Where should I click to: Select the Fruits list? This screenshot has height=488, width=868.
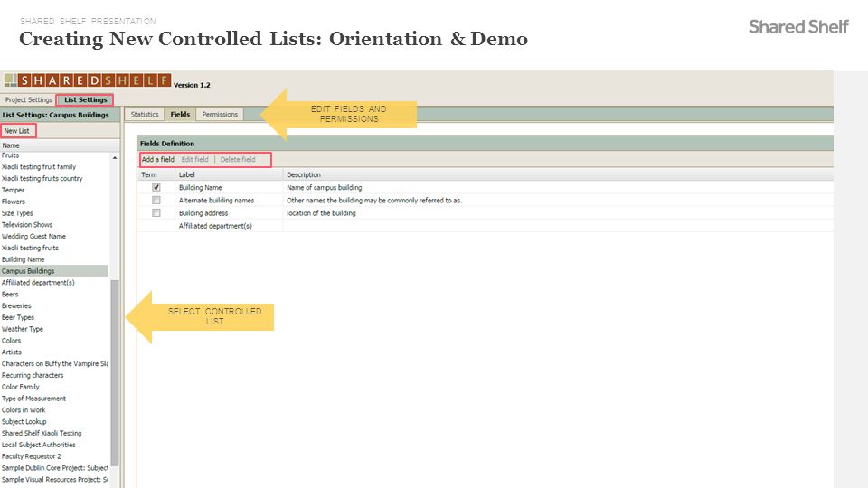[x=54, y=155]
